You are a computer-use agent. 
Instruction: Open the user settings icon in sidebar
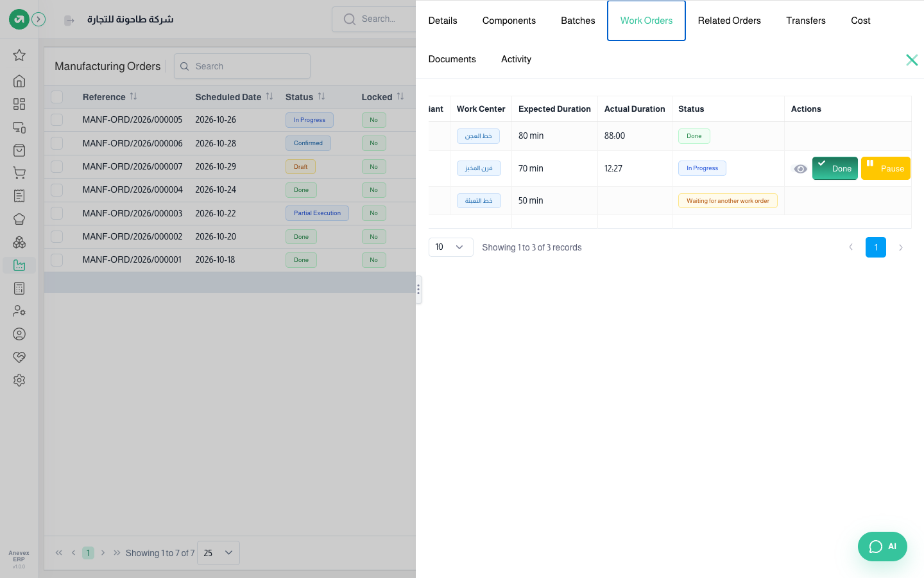tap(19, 311)
